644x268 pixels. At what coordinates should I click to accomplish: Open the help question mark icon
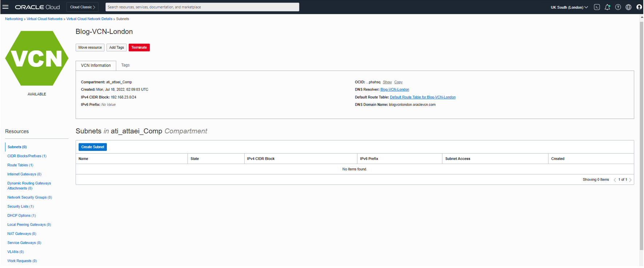click(x=618, y=7)
